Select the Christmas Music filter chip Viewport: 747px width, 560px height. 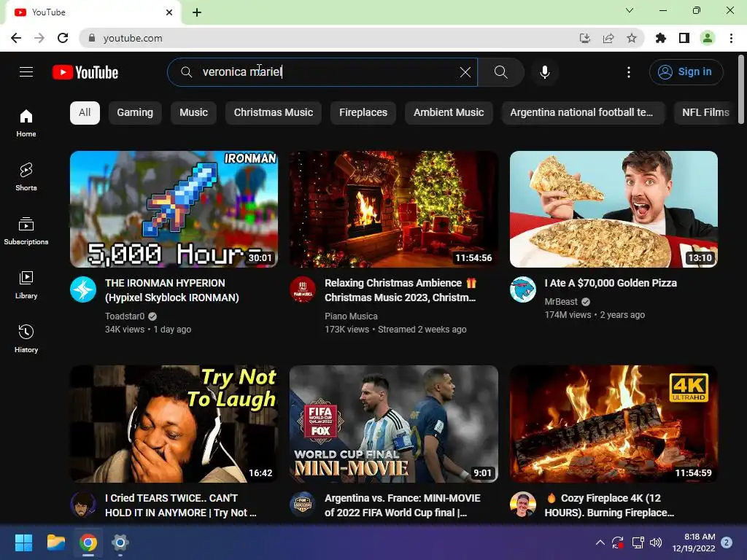[274, 113]
